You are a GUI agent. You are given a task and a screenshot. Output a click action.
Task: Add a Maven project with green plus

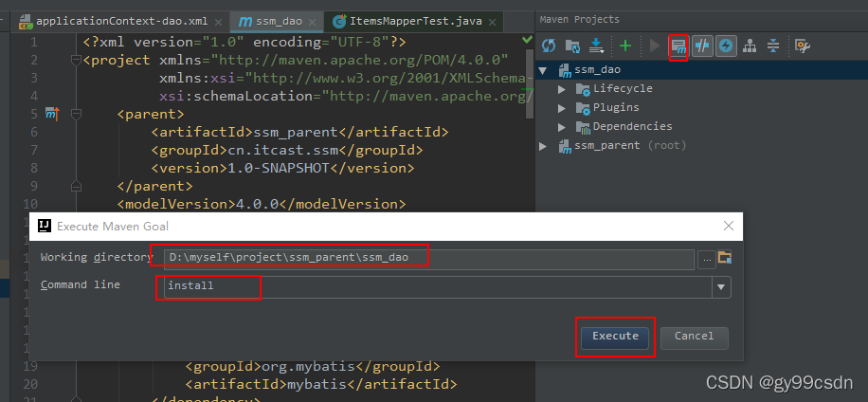click(x=625, y=46)
